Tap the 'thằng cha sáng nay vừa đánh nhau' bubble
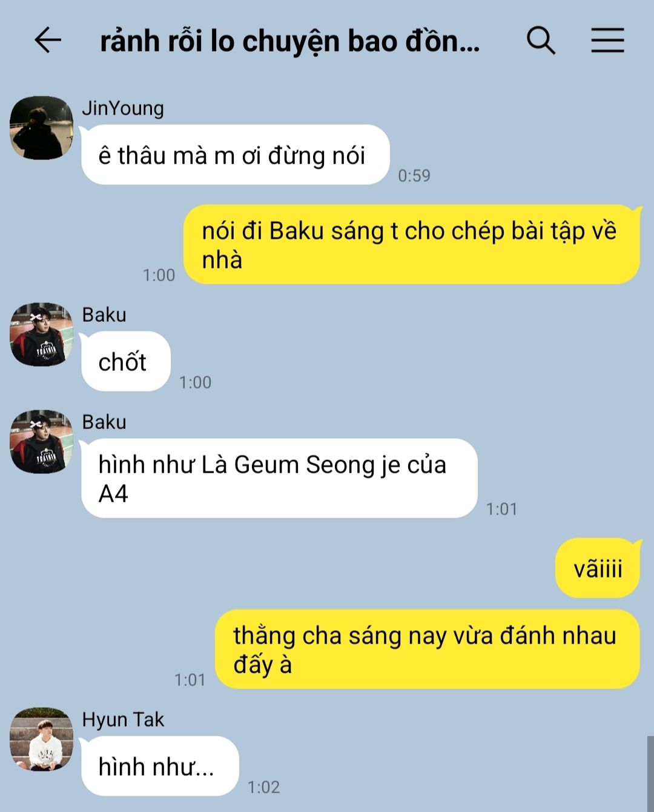The height and width of the screenshot is (812, 654). click(x=428, y=650)
